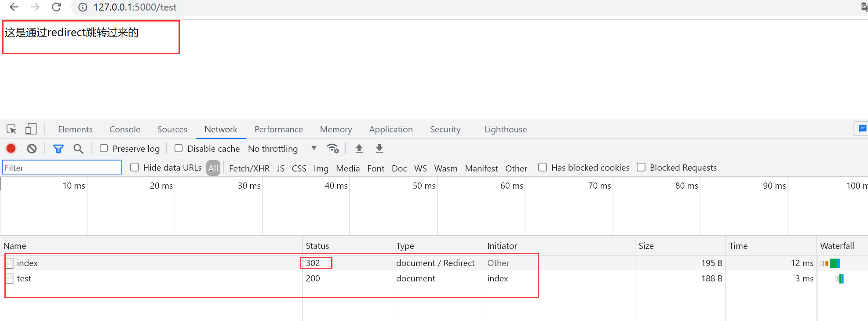
Task: Switch to the Console tab
Action: pos(125,129)
